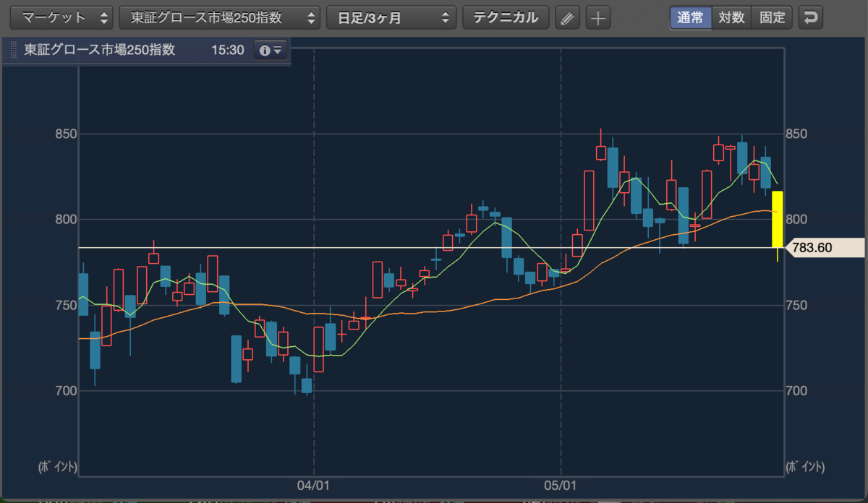The height and width of the screenshot is (503, 868).
Task: Select the pencil drawing tool
Action: 568,17
